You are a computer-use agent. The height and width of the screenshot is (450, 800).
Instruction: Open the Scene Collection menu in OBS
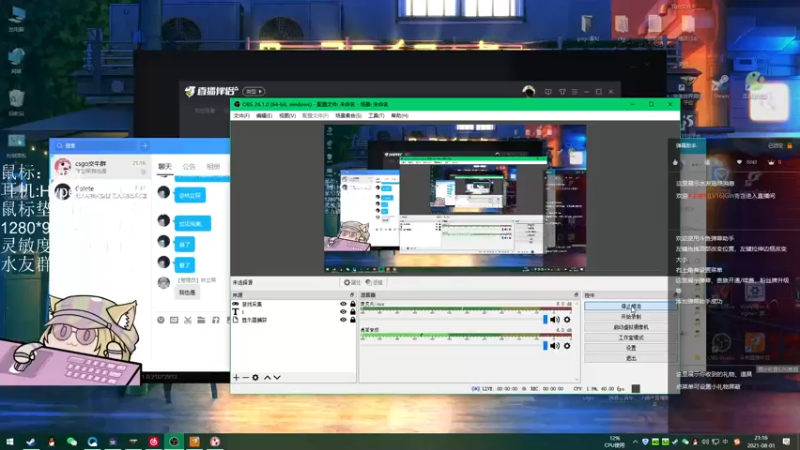tap(348, 116)
